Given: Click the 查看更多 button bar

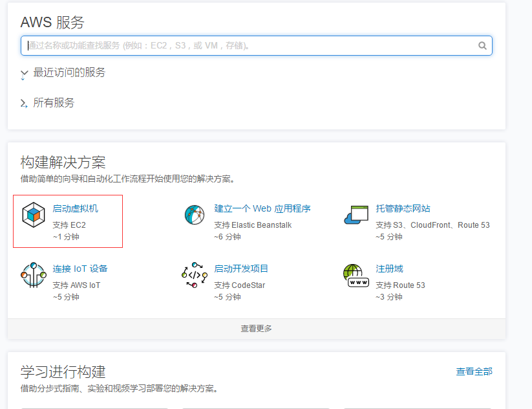Looking at the screenshot, I should [257, 329].
